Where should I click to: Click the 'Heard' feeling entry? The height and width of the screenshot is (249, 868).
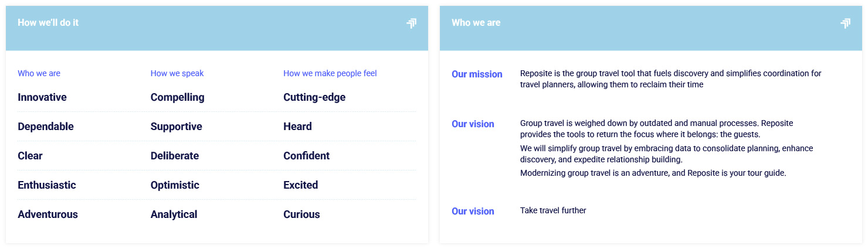click(297, 127)
